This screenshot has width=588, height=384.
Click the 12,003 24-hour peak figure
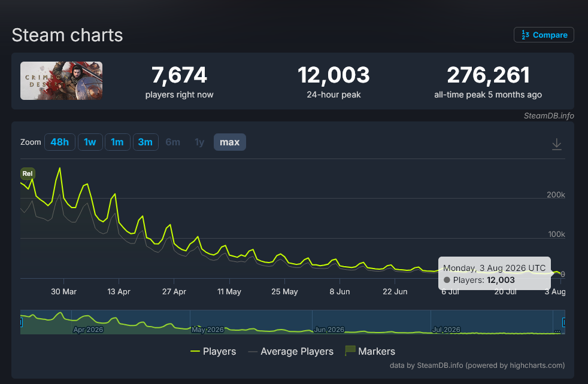(x=334, y=75)
